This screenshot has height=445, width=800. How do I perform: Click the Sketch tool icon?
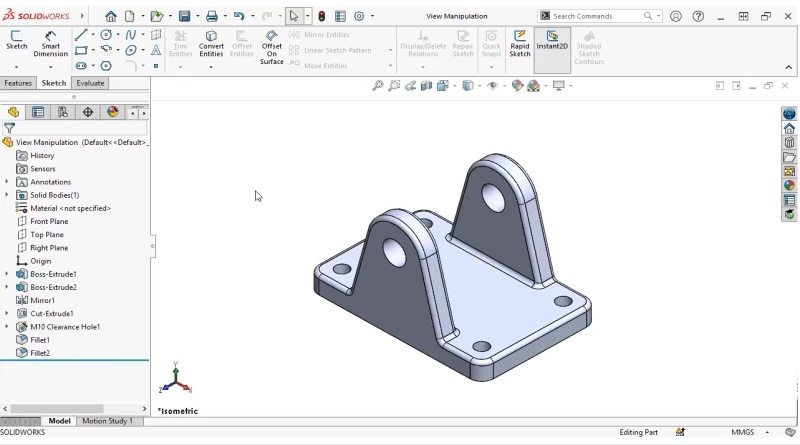tap(17, 40)
